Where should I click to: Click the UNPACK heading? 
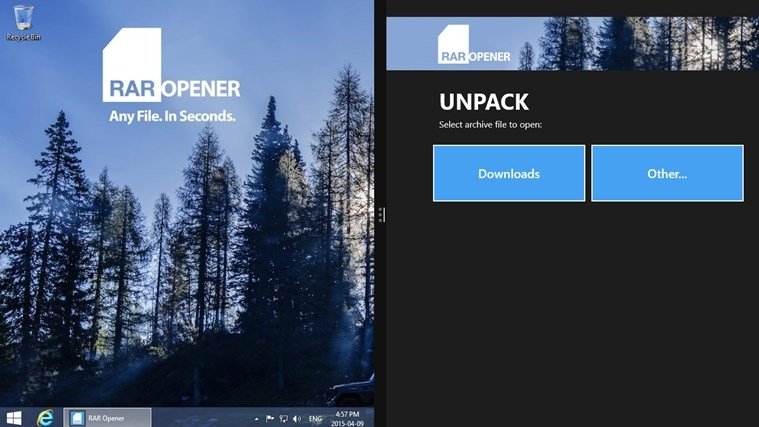click(x=484, y=102)
